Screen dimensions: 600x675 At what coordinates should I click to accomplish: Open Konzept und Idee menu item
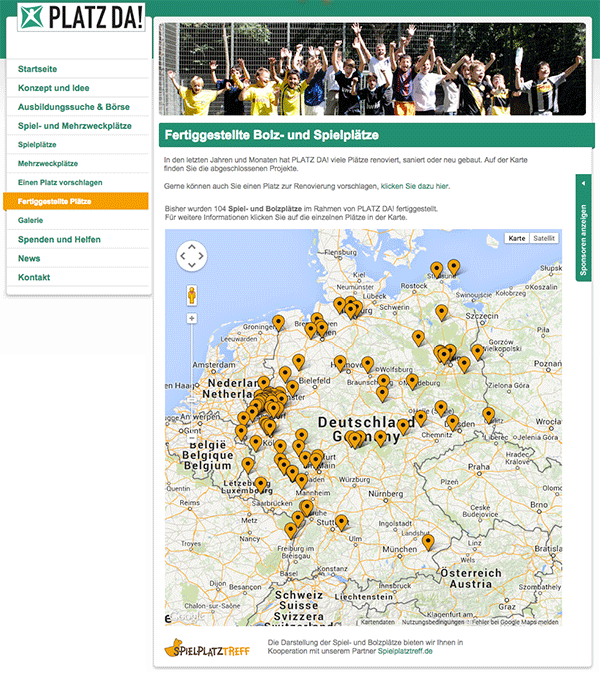(x=53, y=88)
